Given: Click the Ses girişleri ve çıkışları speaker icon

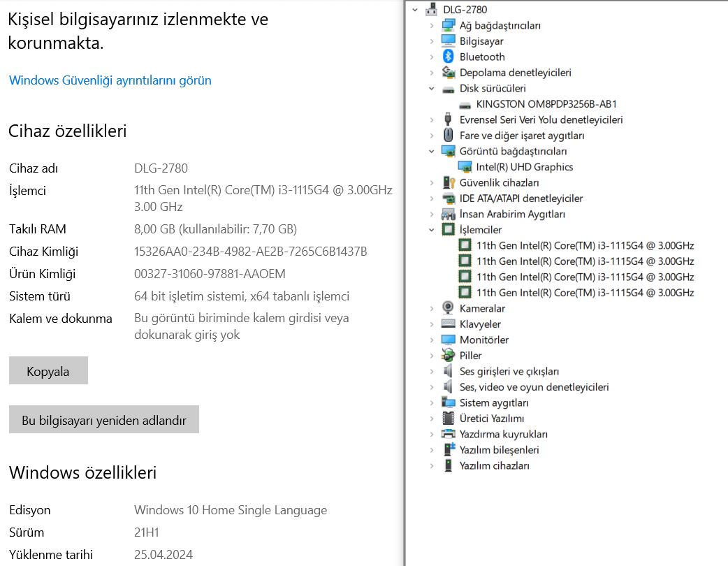Looking at the screenshot, I should (448, 370).
